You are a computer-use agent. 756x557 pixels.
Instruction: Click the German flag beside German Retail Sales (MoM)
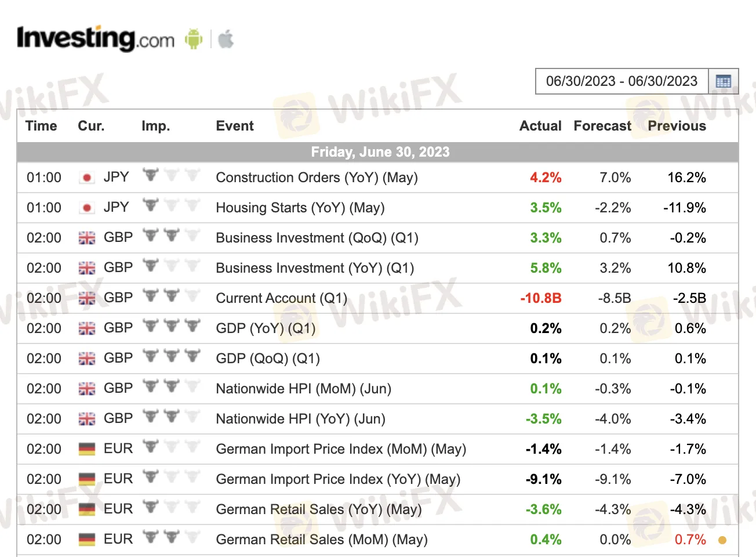click(x=87, y=540)
